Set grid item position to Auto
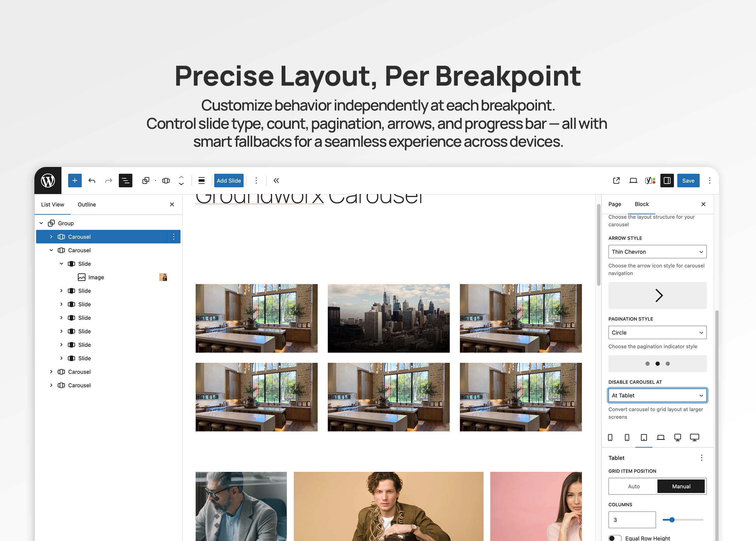756x541 pixels. pos(633,487)
